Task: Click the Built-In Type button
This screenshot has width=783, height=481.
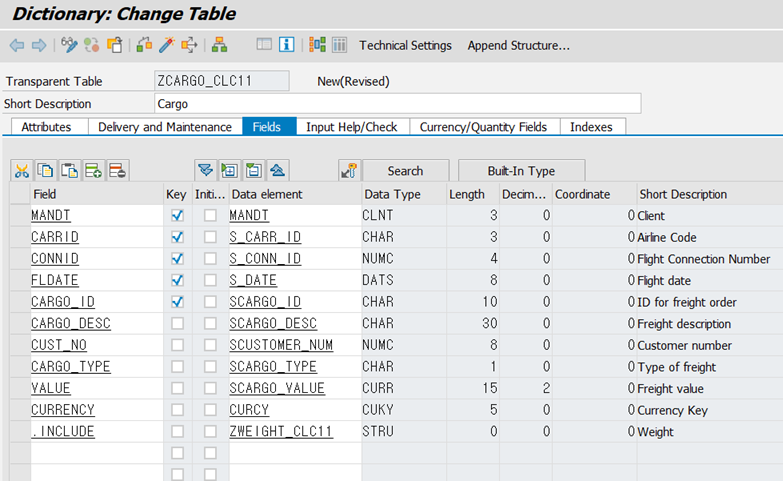Action: pos(521,171)
